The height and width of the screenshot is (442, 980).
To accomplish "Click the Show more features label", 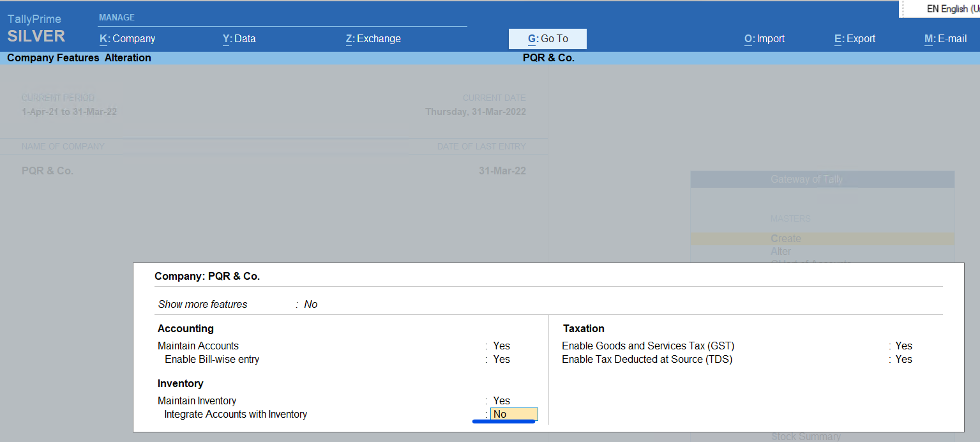I will click(x=203, y=305).
